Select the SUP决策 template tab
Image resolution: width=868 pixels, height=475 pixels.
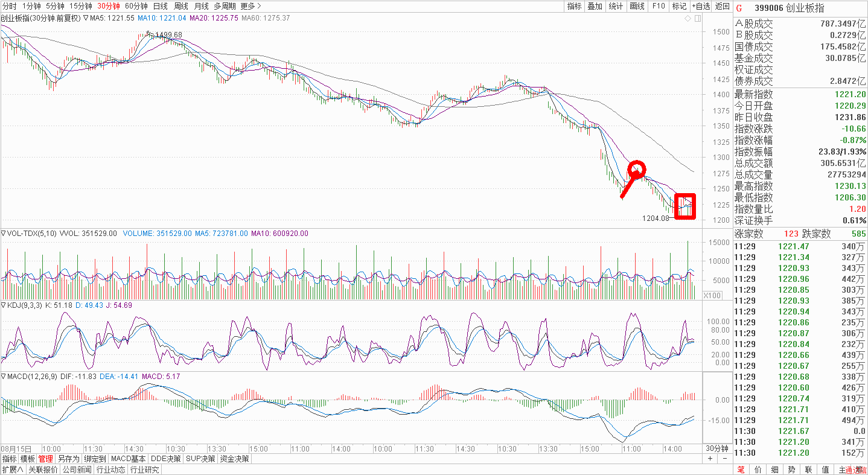(x=200, y=459)
